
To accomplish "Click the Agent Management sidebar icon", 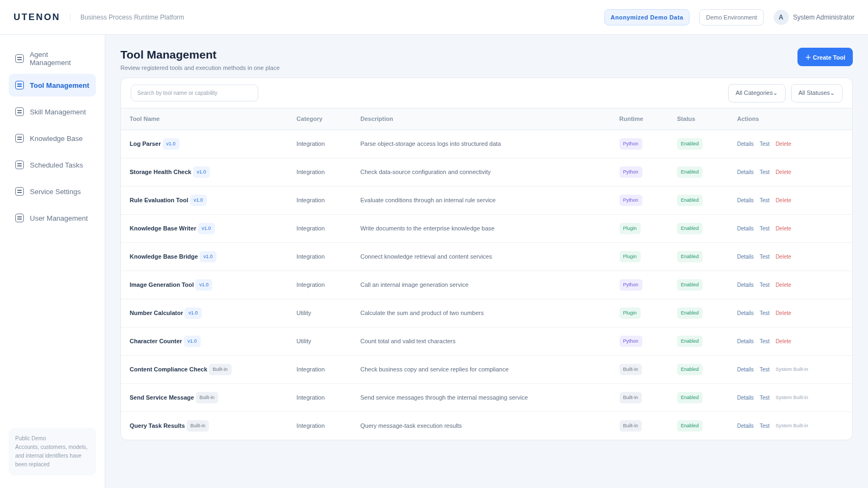I will click(x=20, y=59).
